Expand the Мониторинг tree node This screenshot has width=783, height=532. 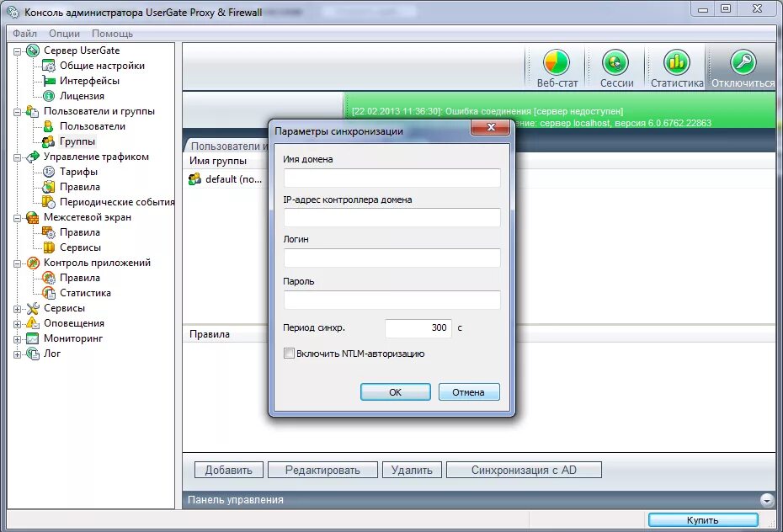coord(17,339)
